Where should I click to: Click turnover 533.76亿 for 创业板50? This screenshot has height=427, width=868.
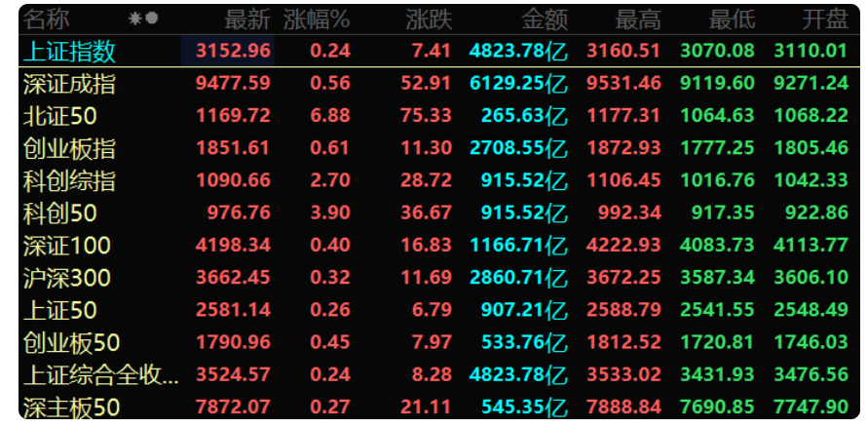click(525, 343)
